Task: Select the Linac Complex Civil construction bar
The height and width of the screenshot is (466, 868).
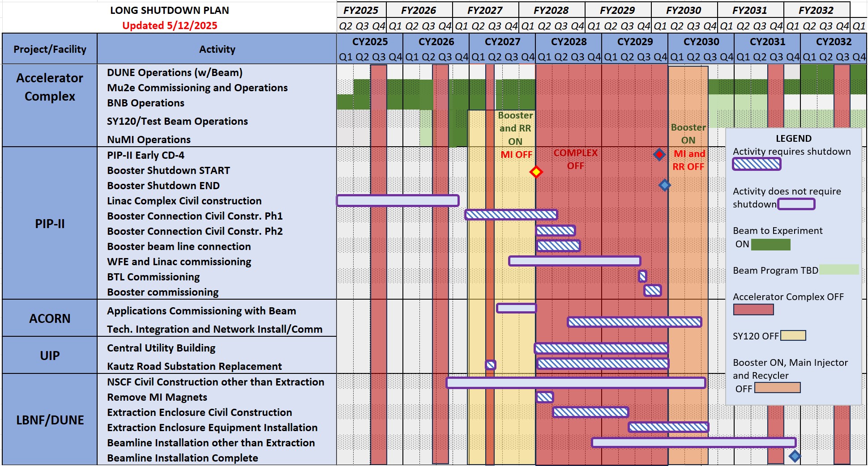Action: (398, 200)
